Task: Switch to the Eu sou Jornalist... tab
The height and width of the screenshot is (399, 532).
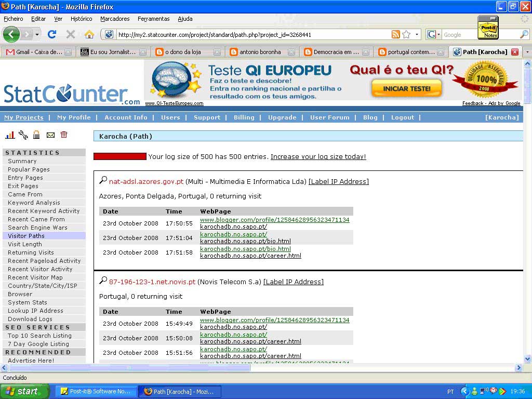Action: 113,52
